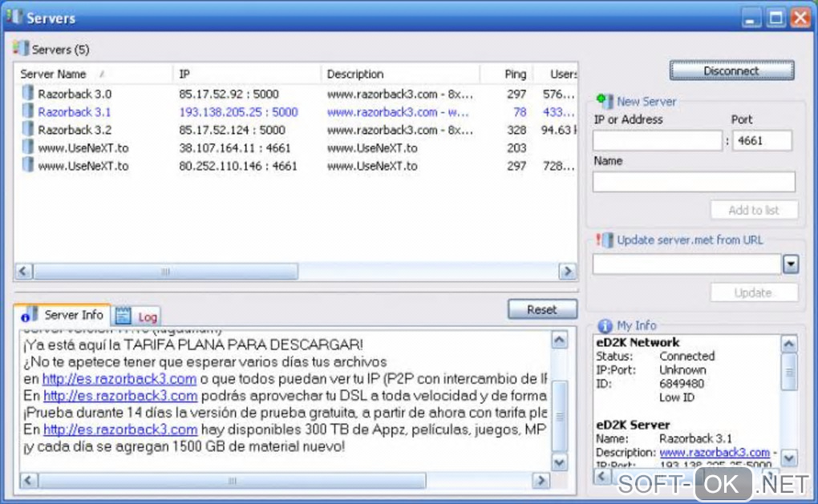Click IP 85.17.52.92 : 5000
This screenshot has width=818, height=504.
229,94
